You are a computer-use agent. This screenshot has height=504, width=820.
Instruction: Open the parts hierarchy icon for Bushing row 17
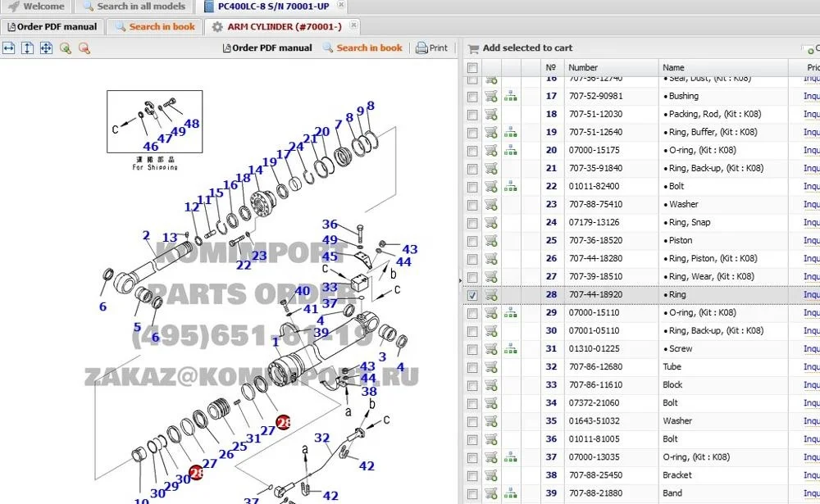click(x=511, y=96)
